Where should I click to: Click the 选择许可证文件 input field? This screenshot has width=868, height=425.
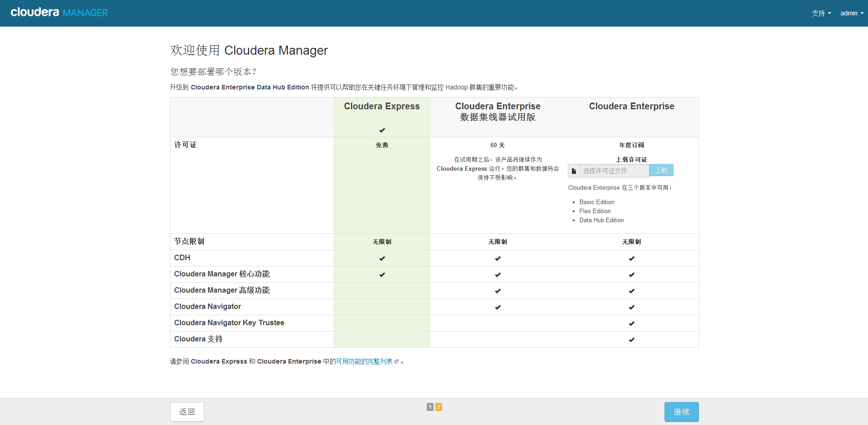pyautogui.click(x=615, y=171)
